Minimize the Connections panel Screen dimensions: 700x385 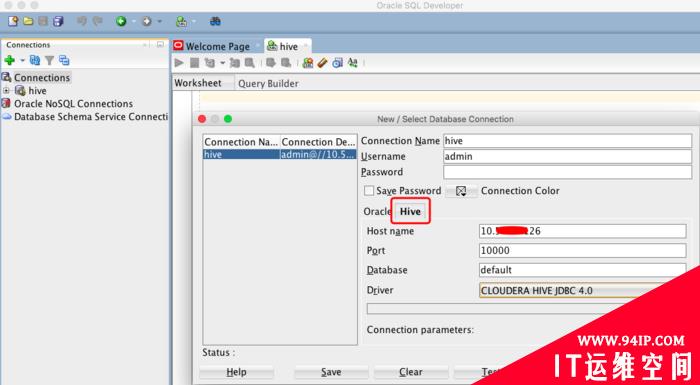(x=160, y=45)
